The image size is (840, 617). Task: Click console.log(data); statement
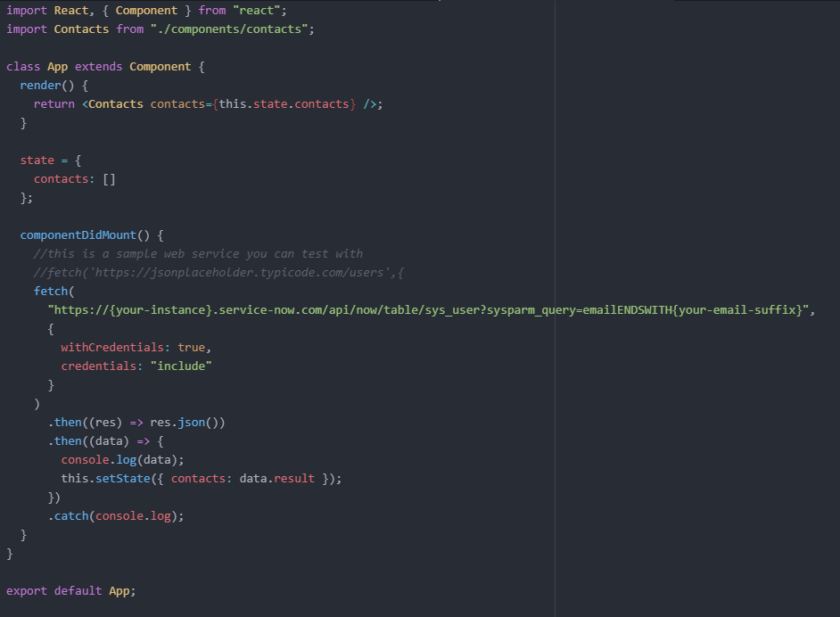[x=122, y=460]
